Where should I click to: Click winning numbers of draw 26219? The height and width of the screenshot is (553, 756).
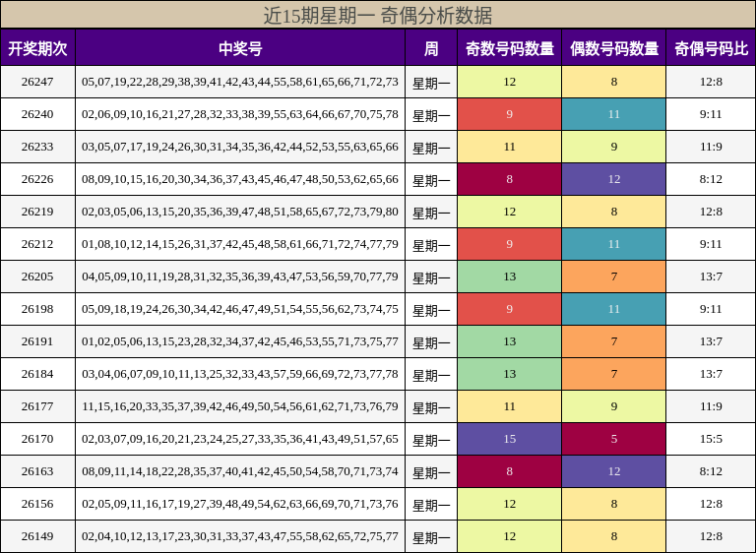click(x=240, y=213)
